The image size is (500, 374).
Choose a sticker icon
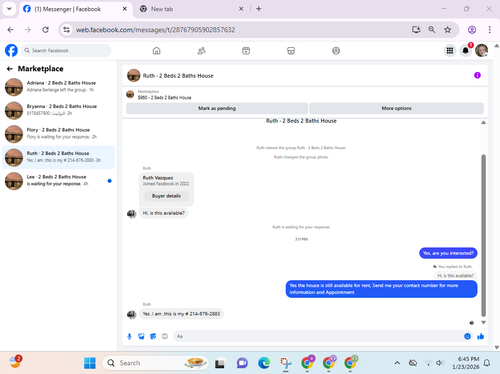click(x=153, y=336)
